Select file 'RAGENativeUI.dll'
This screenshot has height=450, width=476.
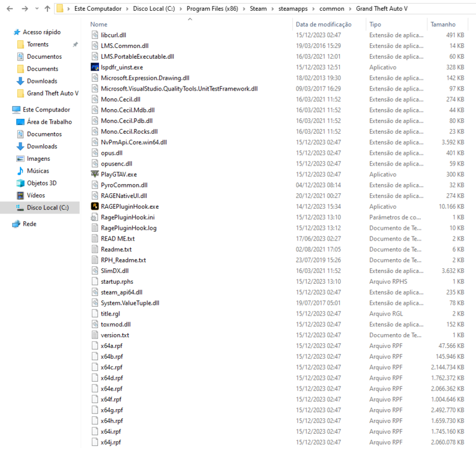point(124,196)
